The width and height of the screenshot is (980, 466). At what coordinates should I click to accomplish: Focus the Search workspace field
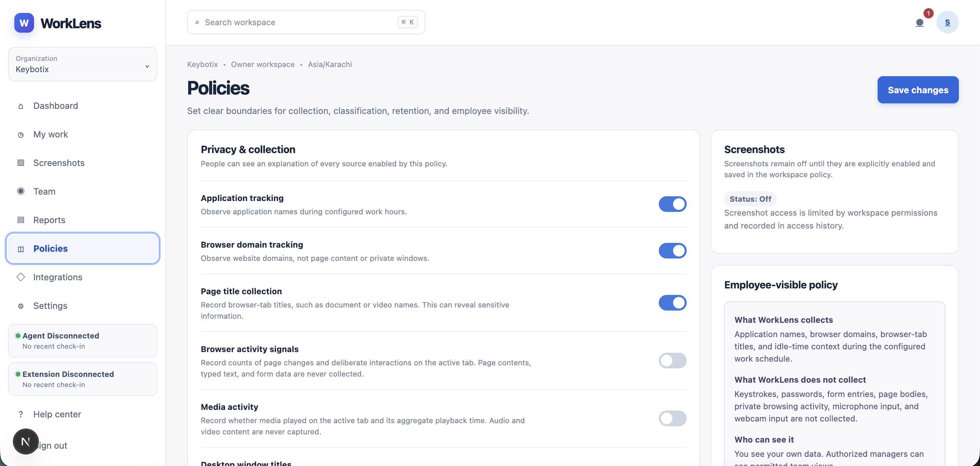pos(306,22)
